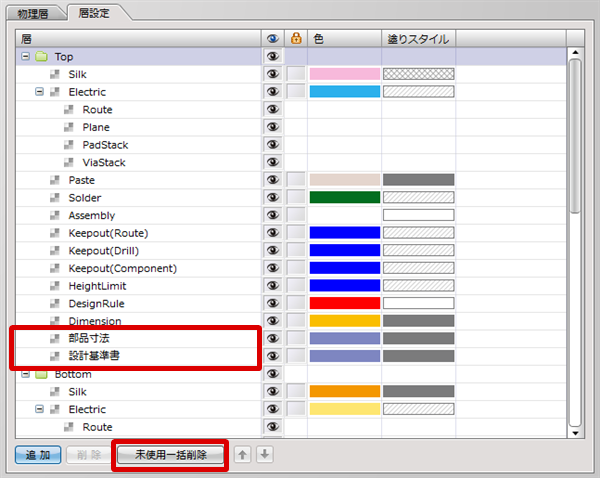Click the move layer down arrow icon
The height and width of the screenshot is (478, 600).
[263, 455]
